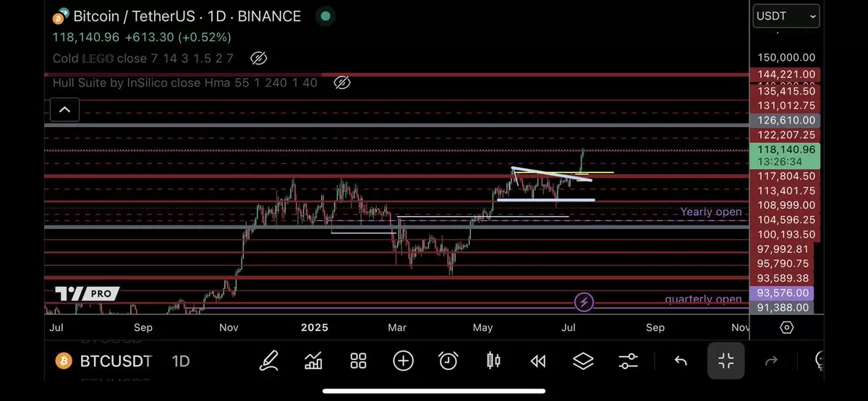This screenshot has height=401, width=868.
Task: Click the green market status dot
Action: [325, 16]
